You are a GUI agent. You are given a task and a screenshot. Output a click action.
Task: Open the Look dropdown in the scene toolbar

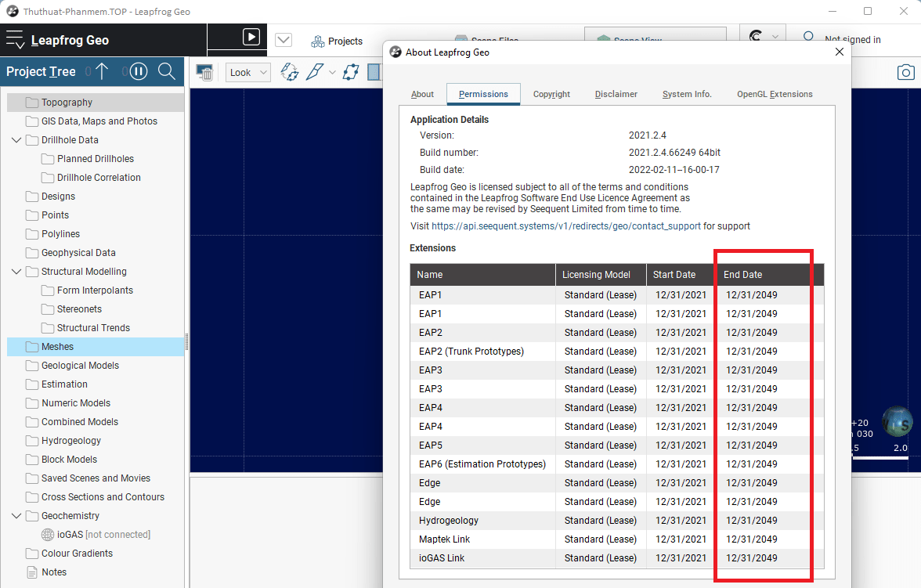[247, 72]
